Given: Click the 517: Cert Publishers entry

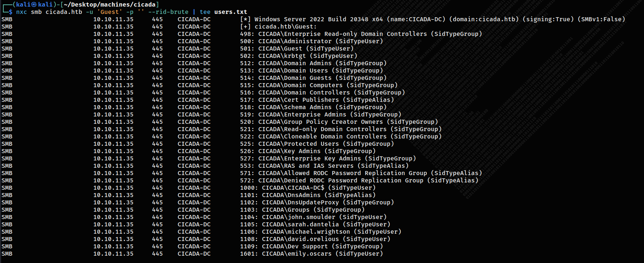Looking at the screenshot, I should (x=317, y=100).
